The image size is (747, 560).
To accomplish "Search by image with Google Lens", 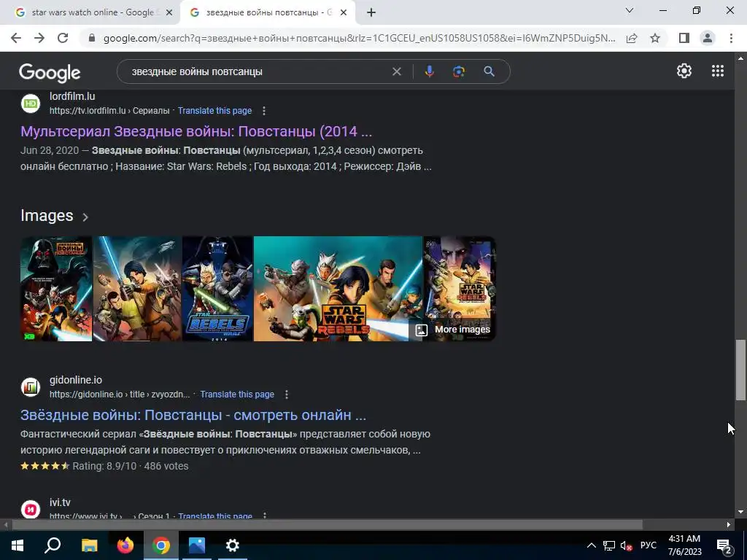I will click(459, 71).
